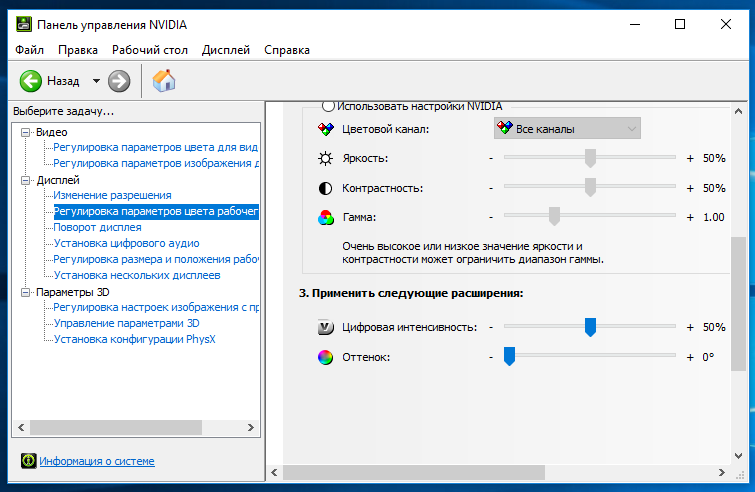Click minus next to Гамма slider

click(491, 218)
